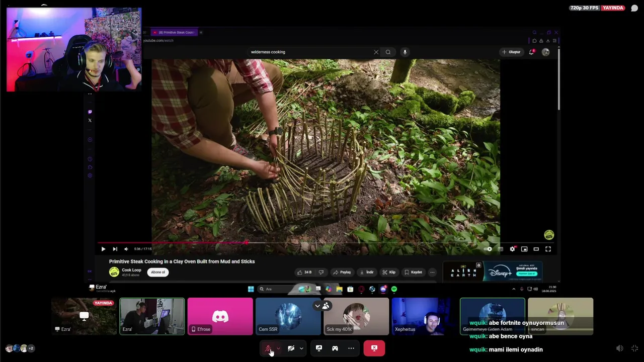Select Cem SSR participant tile
644x362 pixels.
[288, 316]
